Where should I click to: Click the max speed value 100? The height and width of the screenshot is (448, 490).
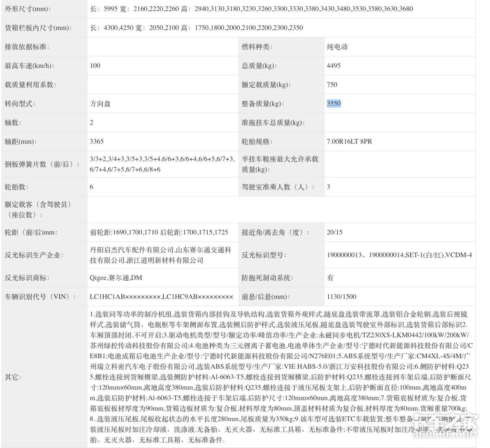coord(95,66)
